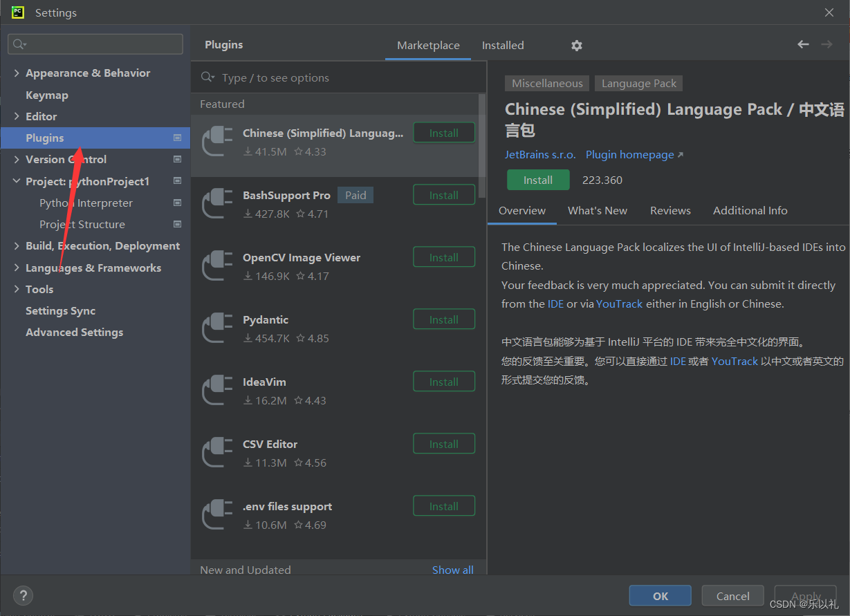Expand Appearance & Behavior section
This screenshot has height=616, width=850.
[17, 73]
